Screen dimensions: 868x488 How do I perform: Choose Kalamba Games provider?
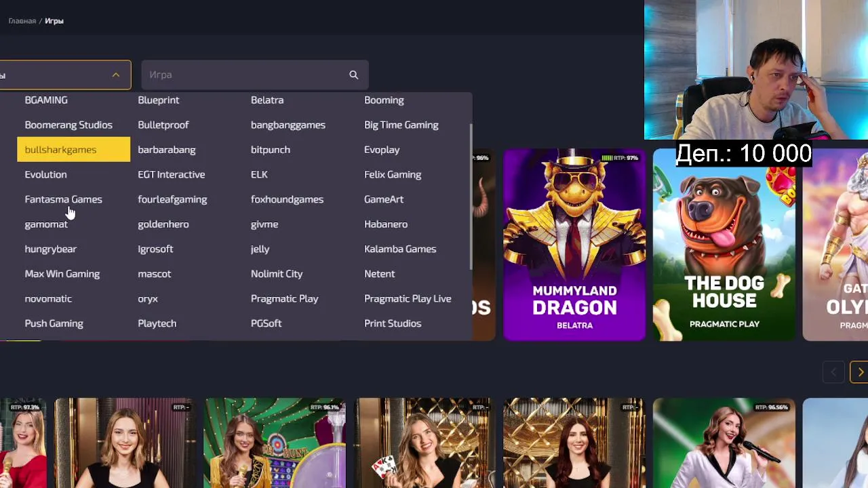[x=400, y=249]
